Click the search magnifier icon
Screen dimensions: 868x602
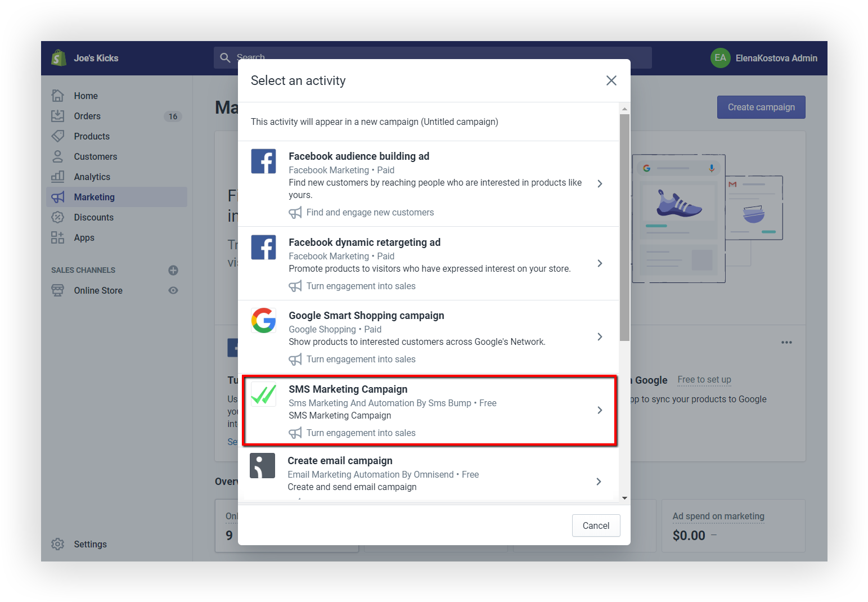(x=225, y=57)
